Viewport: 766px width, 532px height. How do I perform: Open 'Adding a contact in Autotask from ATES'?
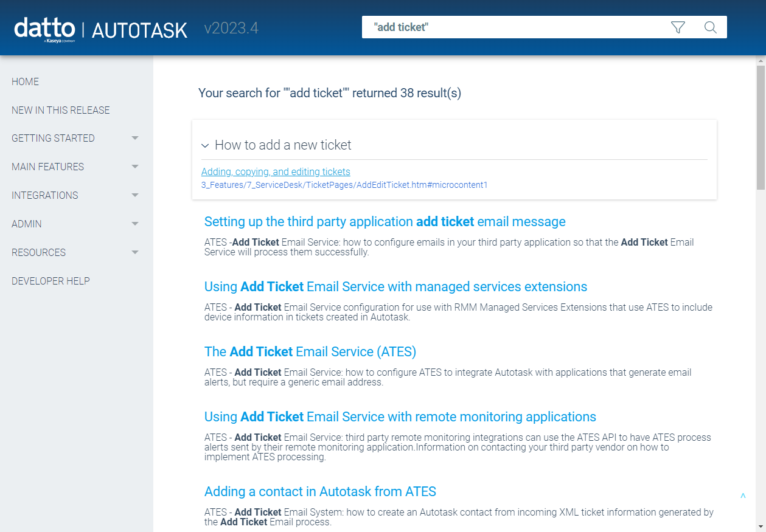(320, 491)
